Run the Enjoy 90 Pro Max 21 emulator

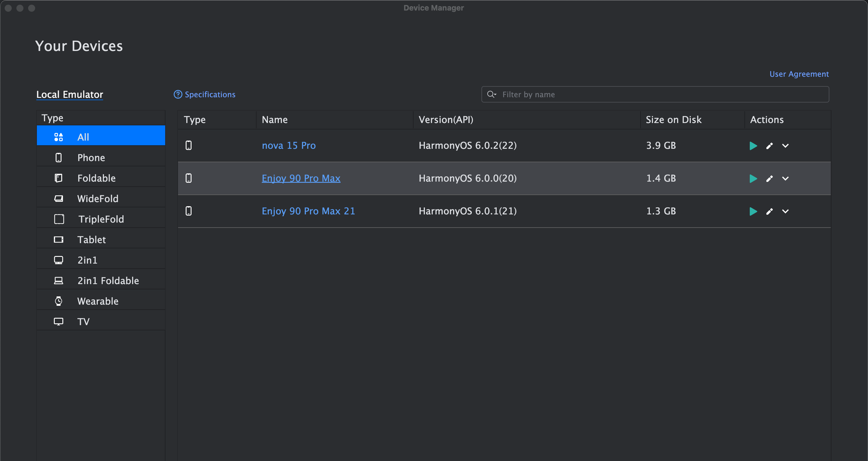[753, 211]
